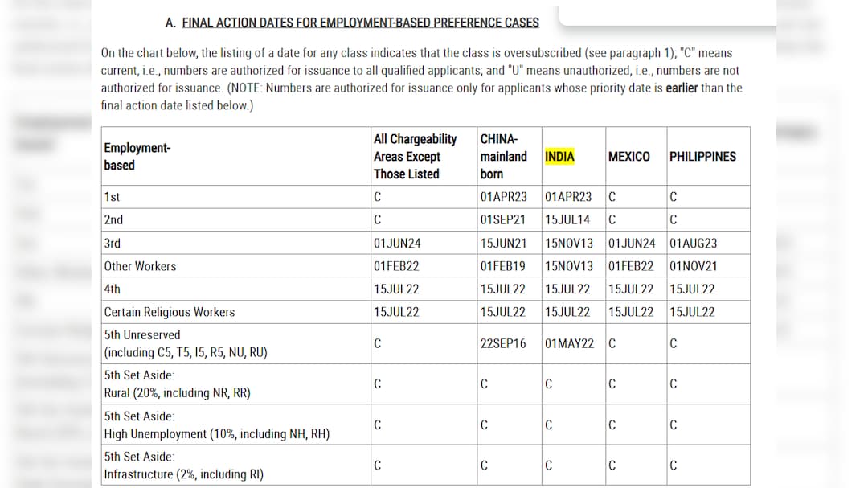
Task: Select the Other Workers row label
Action: (x=140, y=266)
